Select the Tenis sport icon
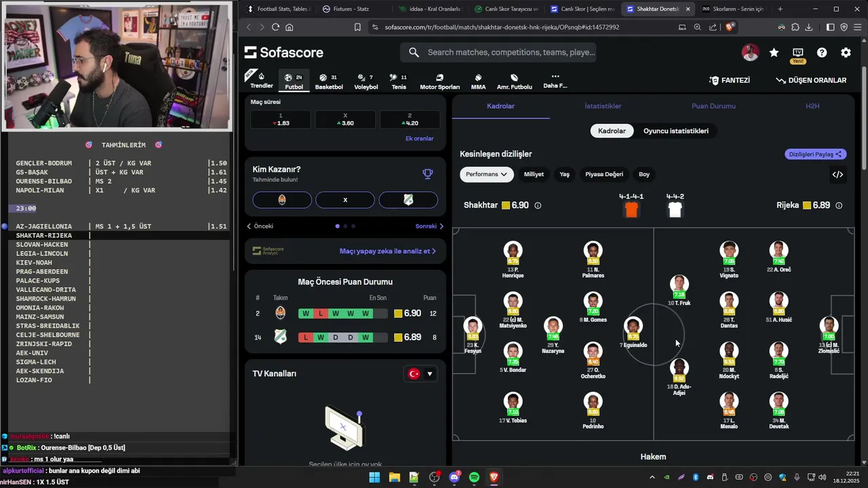 [399, 81]
